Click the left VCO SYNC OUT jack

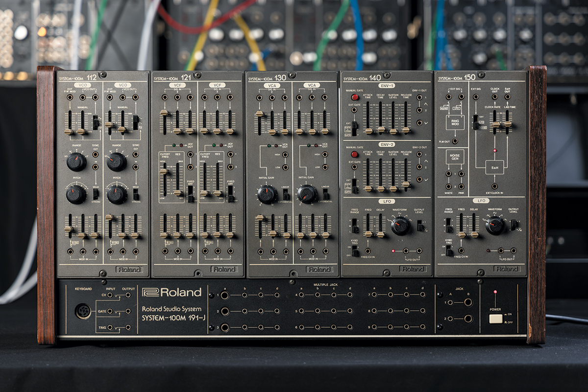[x=95, y=154]
